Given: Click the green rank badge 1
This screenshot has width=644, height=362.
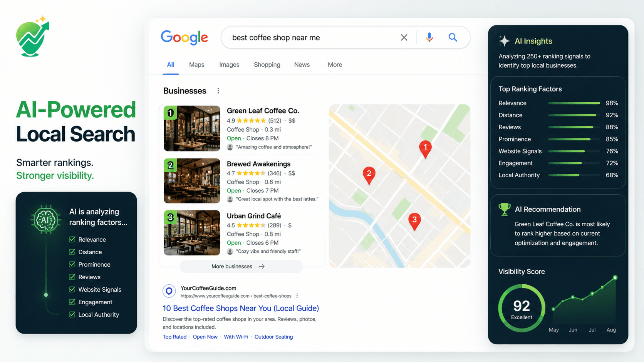Looking at the screenshot, I should pos(170,113).
